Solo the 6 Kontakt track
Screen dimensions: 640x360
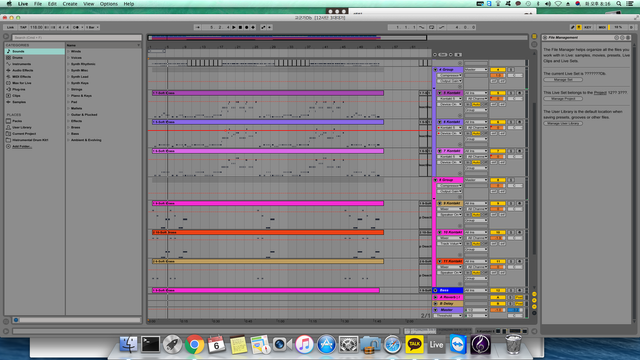coord(511,122)
